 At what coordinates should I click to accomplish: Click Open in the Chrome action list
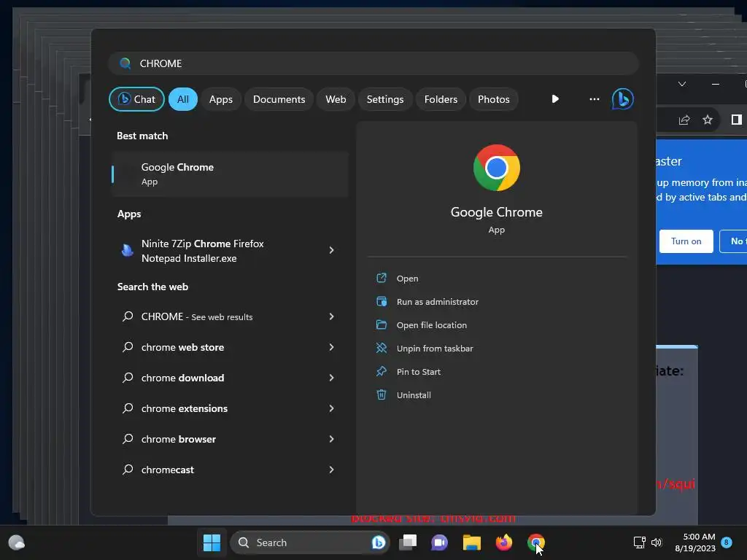click(x=407, y=278)
